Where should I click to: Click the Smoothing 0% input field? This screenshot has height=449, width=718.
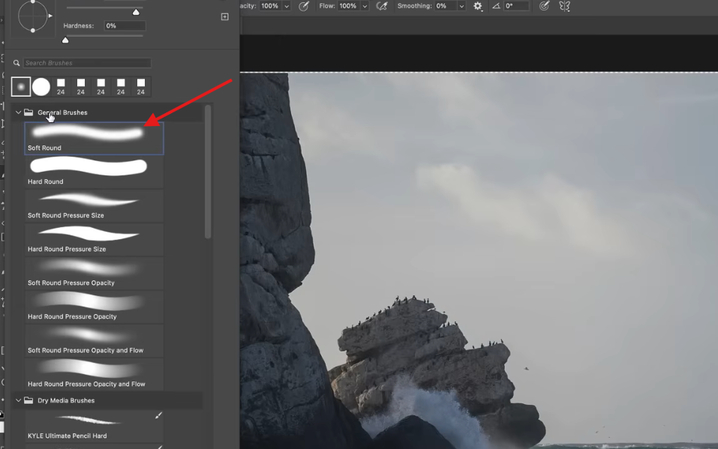coord(446,6)
